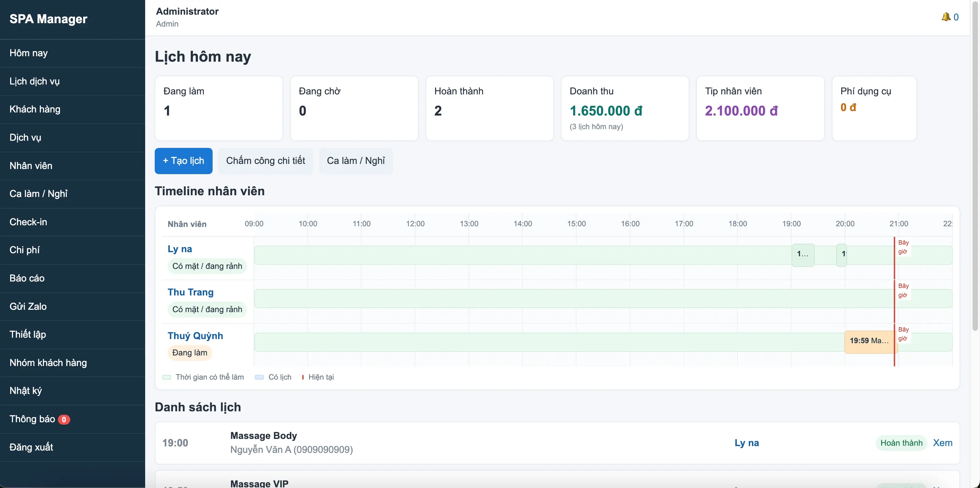Go to Nhóm khách hàng
The image size is (980, 488).
point(72,363)
